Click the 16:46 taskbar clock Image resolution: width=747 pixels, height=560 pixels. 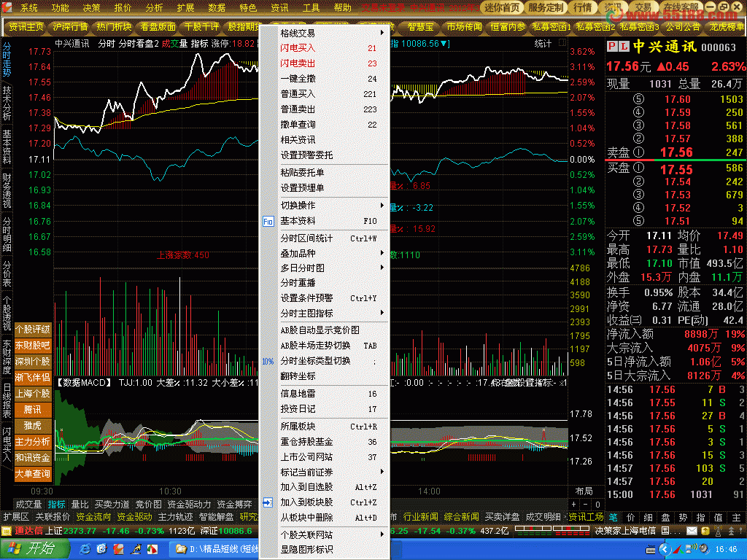click(x=726, y=550)
